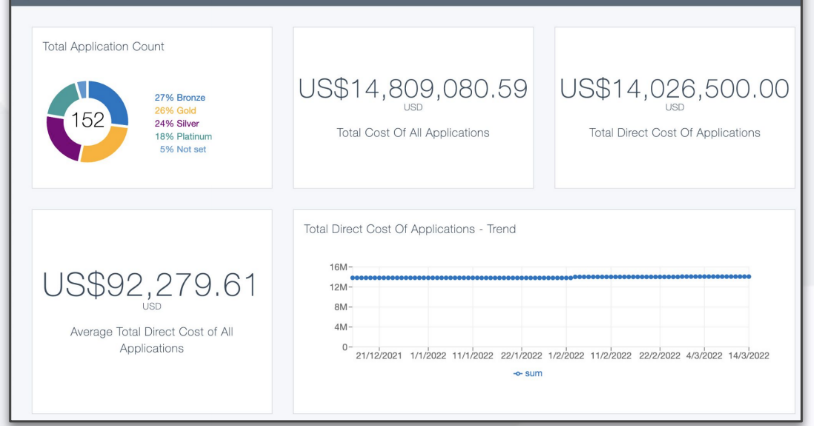Viewport: 814px width, 426px height.
Task: Select the 27% Bronze legend entry
Action: (x=179, y=97)
